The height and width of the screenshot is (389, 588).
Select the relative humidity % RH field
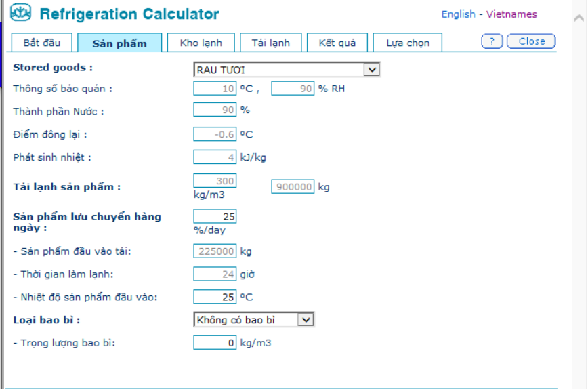[x=293, y=89]
